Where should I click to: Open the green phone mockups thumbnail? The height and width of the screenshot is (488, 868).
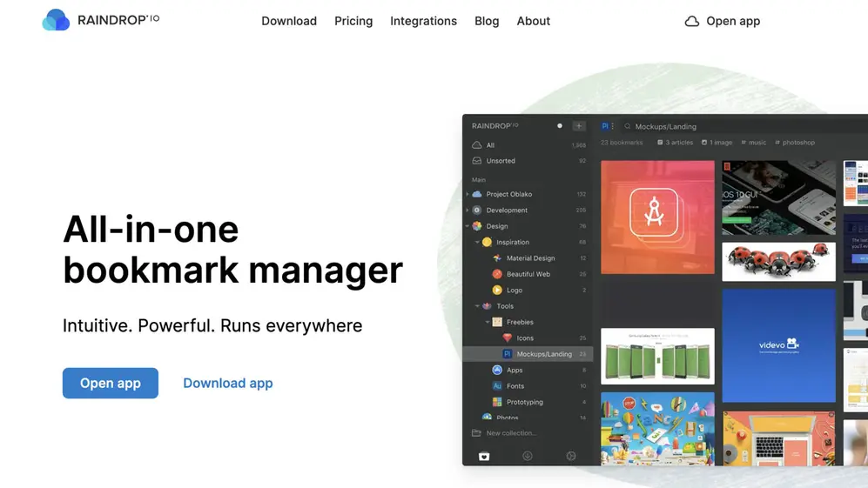(x=657, y=357)
